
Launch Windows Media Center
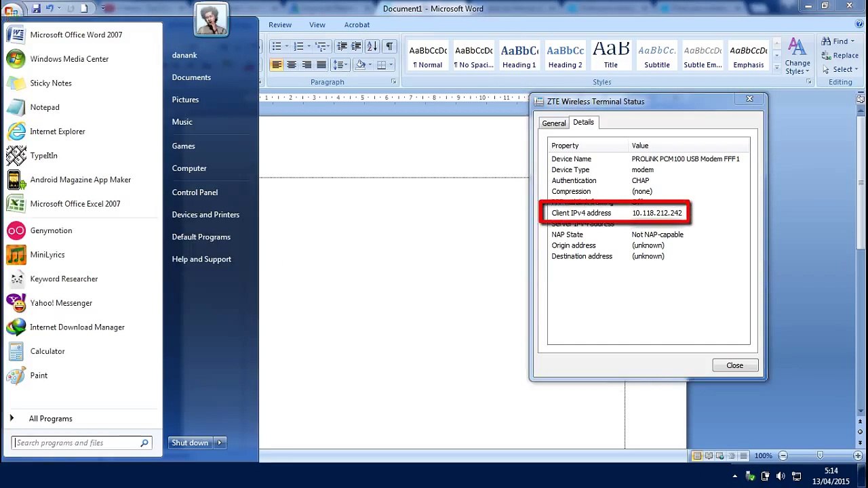(81, 59)
